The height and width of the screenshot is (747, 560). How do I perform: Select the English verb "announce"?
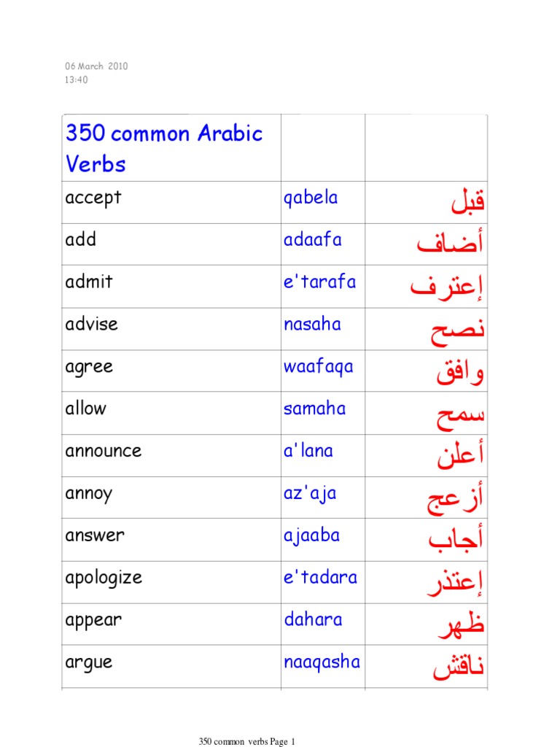coord(104,451)
